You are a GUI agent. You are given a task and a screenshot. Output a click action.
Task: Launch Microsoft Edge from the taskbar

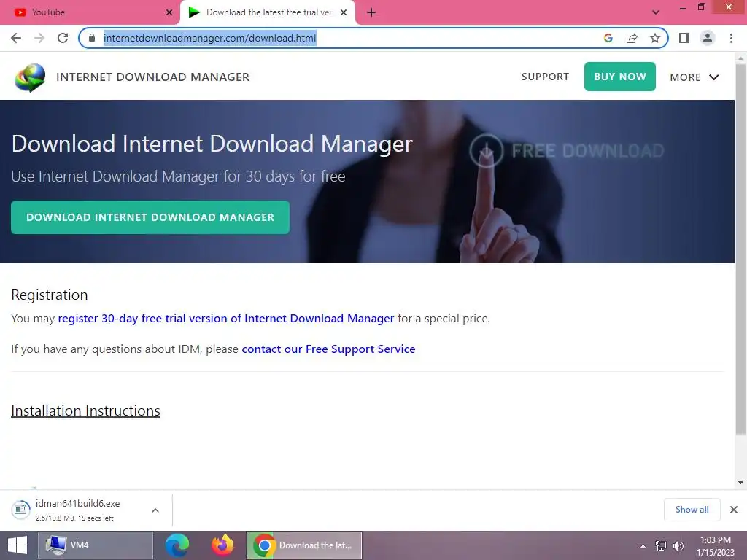(x=177, y=545)
